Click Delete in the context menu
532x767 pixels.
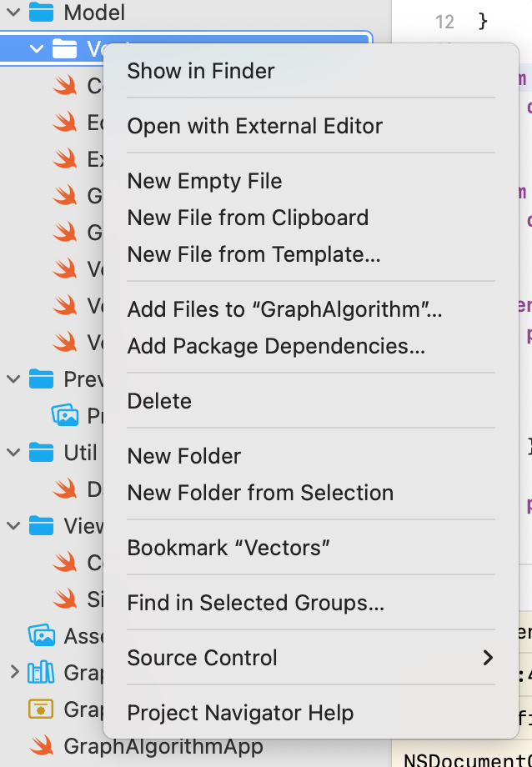159,401
